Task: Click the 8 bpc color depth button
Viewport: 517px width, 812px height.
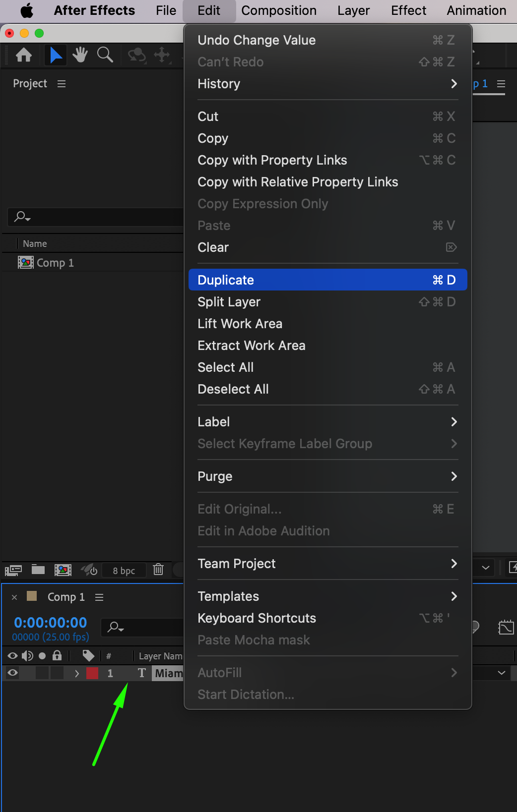Action: click(x=124, y=571)
